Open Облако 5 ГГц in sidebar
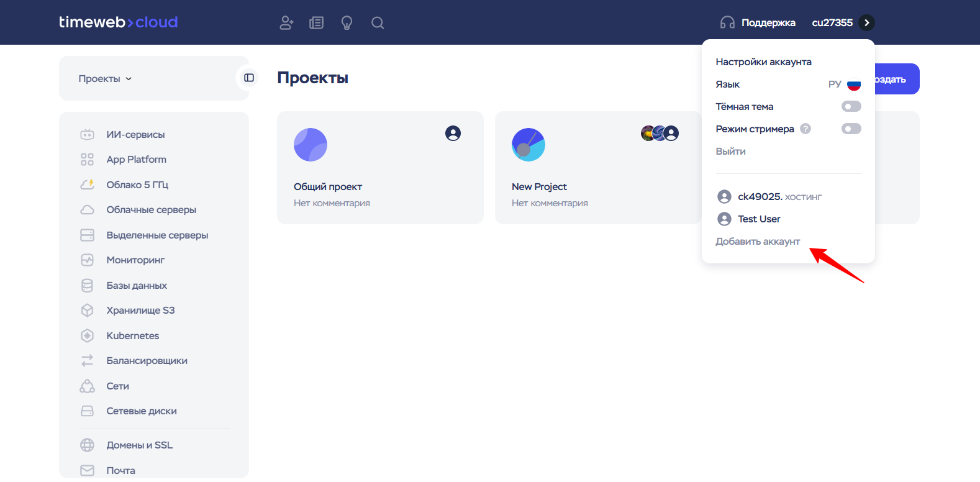Viewport: 980px width, 482px height. 137,185
